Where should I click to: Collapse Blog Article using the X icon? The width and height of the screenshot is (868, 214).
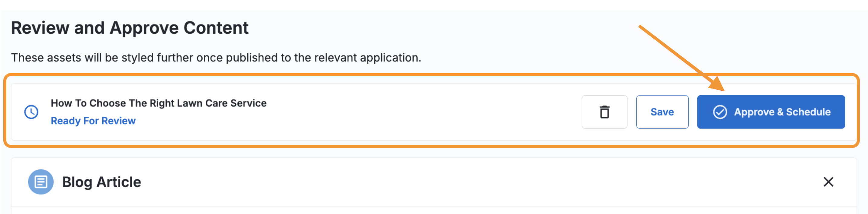pyautogui.click(x=828, y=182)
